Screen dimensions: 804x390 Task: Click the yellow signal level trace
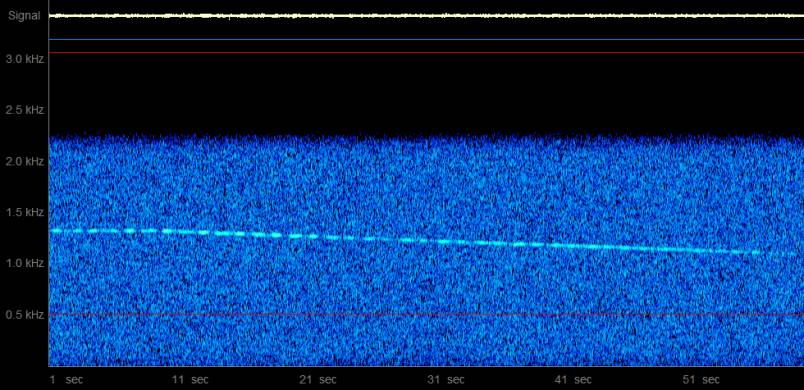click(x=426, y=16)
